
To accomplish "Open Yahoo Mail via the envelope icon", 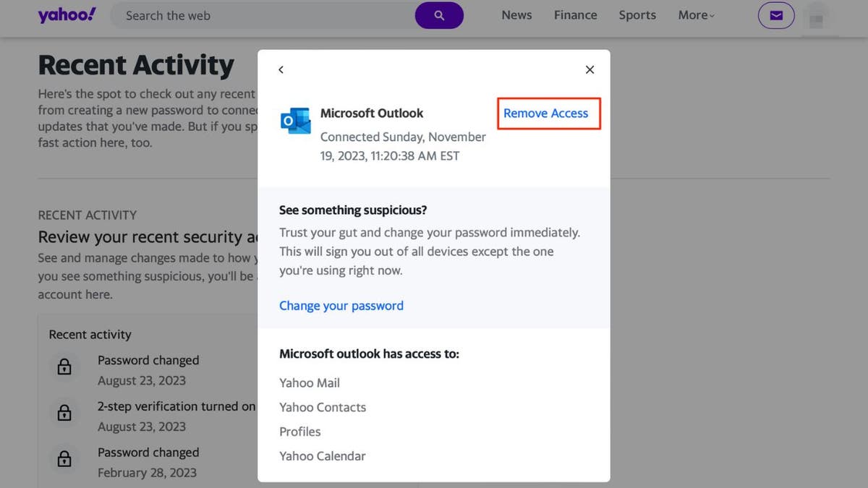I will [x=776, y=15].
